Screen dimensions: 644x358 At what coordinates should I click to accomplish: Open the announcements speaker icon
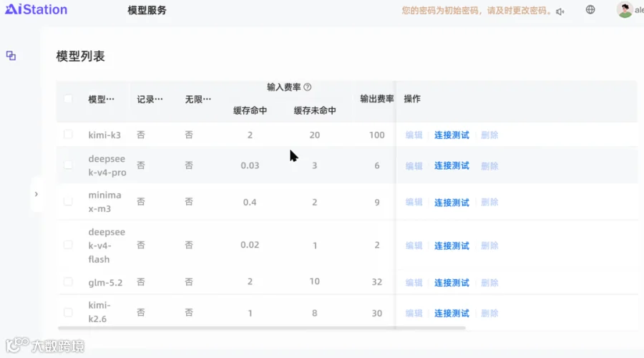pyautogui.click(x=560, y=11)
